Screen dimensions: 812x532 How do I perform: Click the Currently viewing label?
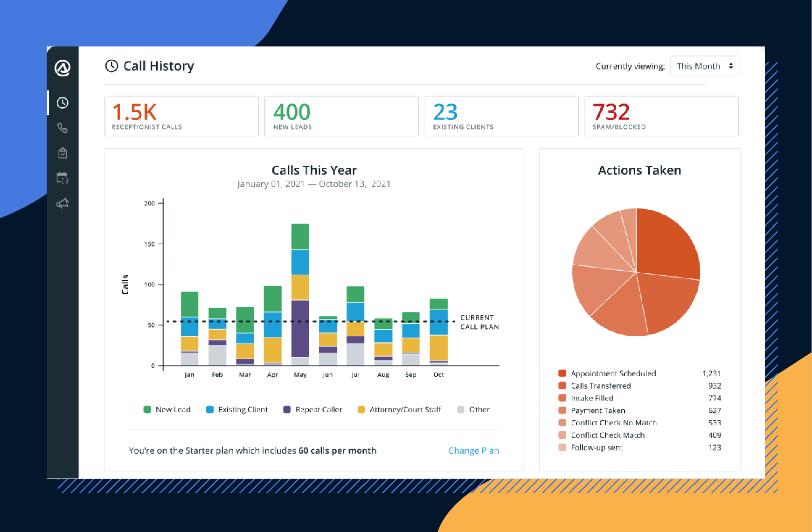point(630,66)
